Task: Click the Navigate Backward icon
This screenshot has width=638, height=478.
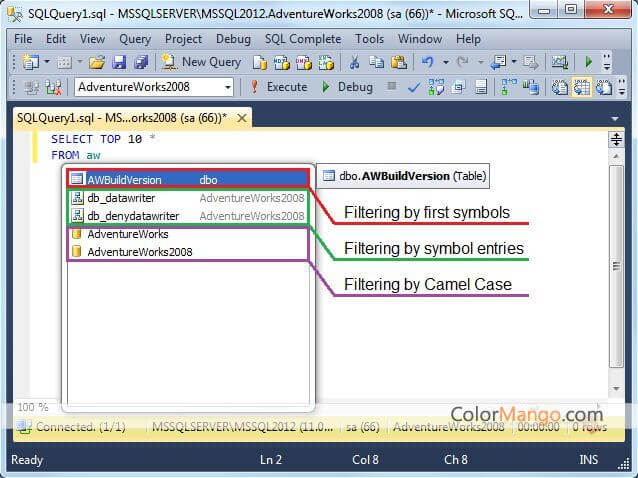Action: (498, 62)
